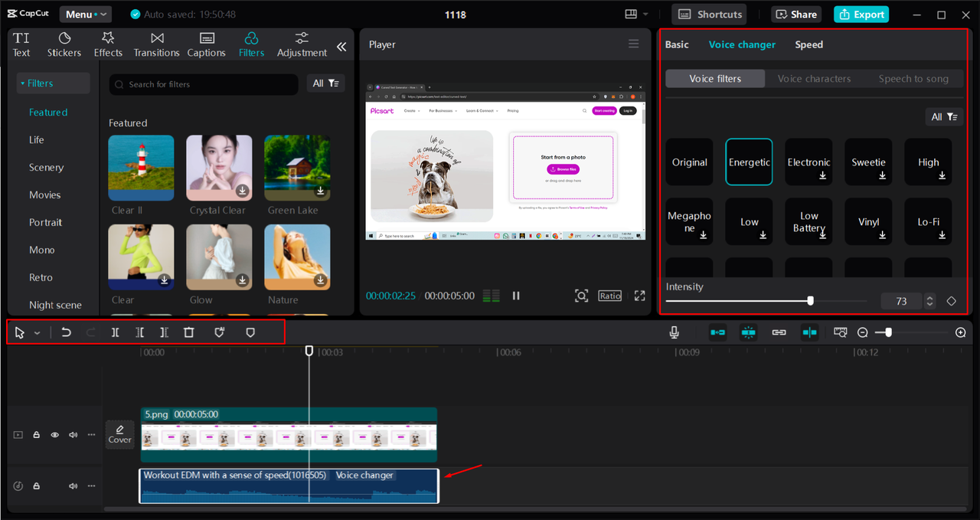
Task: Open the All filter dropdown in voice changer
Action: 944,116
